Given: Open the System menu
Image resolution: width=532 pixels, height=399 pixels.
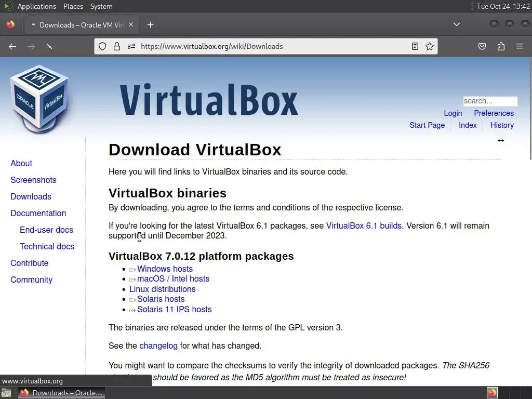Looking at the screenshot, I should pyautogui.click(x=101, y=6).
